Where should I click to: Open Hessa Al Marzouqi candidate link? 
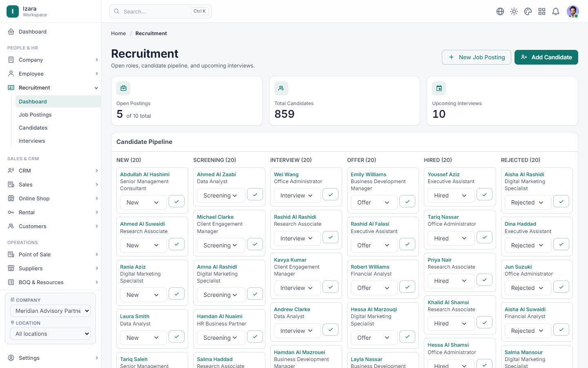(374, 310)
